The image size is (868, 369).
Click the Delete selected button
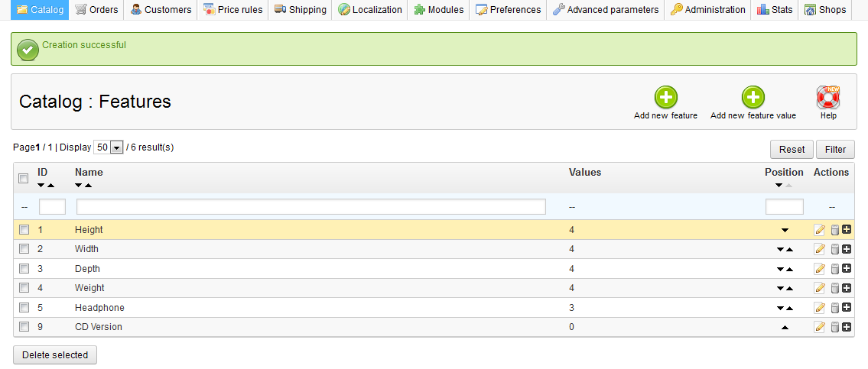55,354
